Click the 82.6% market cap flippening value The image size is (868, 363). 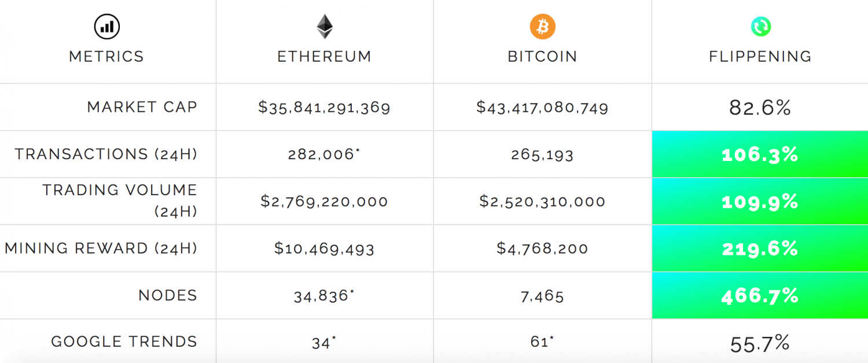tap(760, 108)
